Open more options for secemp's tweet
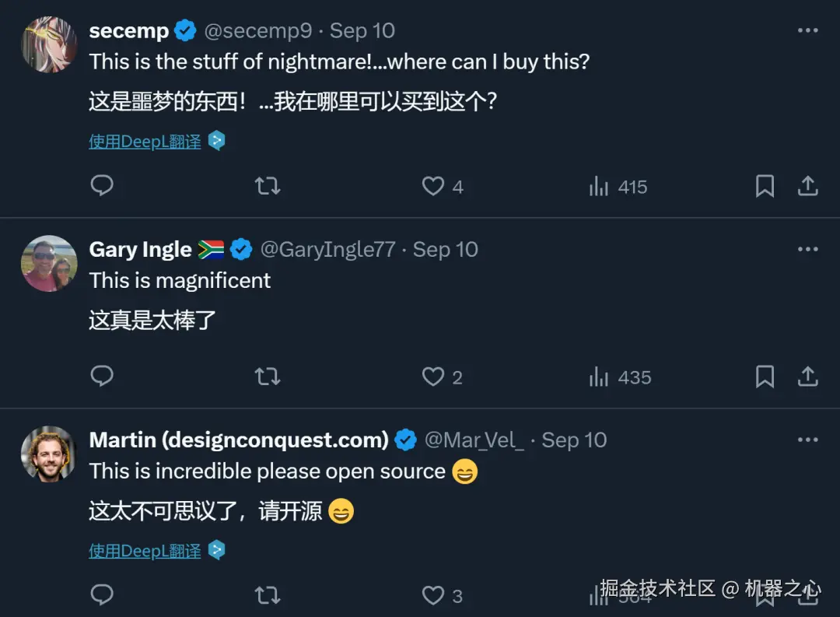The height and width of the screenshot is (617, 840). [x=807, y=31]
